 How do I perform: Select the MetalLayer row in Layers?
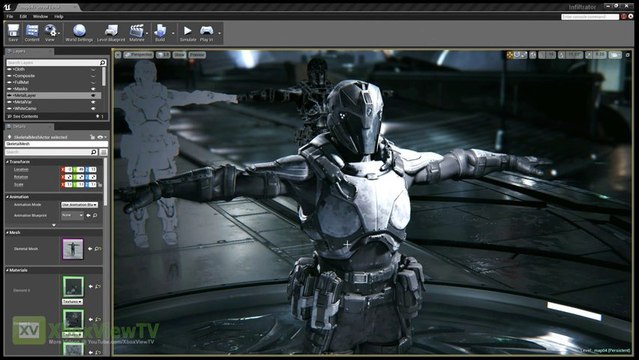point(54,95)
